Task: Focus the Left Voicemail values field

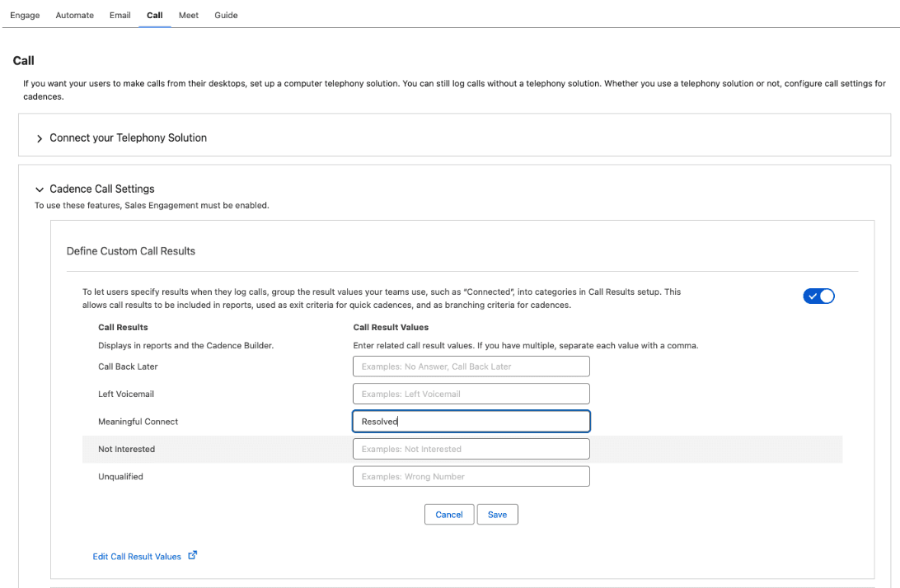Action: pyautogui.click(x=471, y=394)
